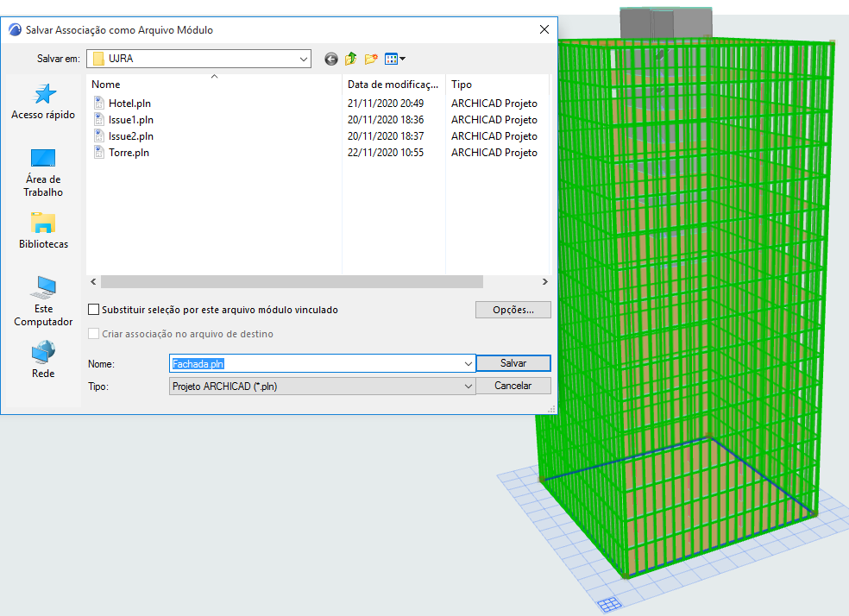This screenshot has height=616, width=849.
Task: Open Este Computador location
Action: [43, 301]
